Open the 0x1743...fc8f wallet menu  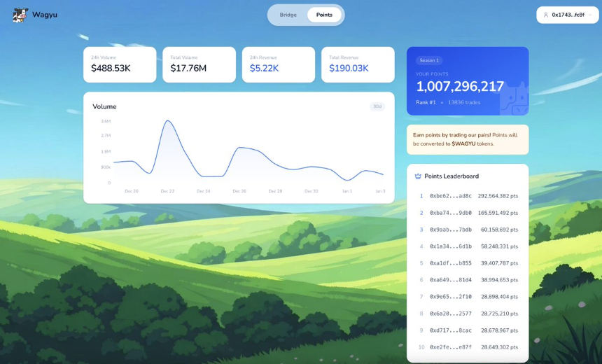click(x=568, y=15)
